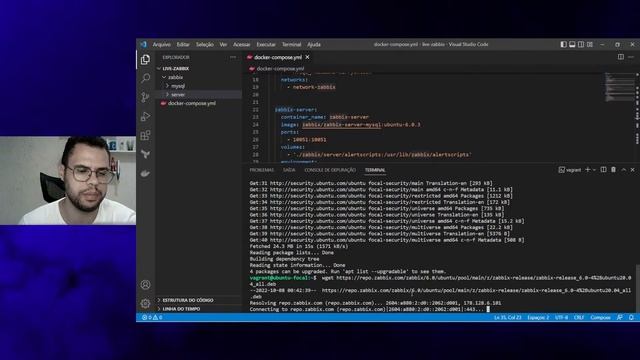Switch to the Saída panel tab
Image resolution: width=640 pixels, height=360 pixels.
pyautogui.click(x=289, y=170)
